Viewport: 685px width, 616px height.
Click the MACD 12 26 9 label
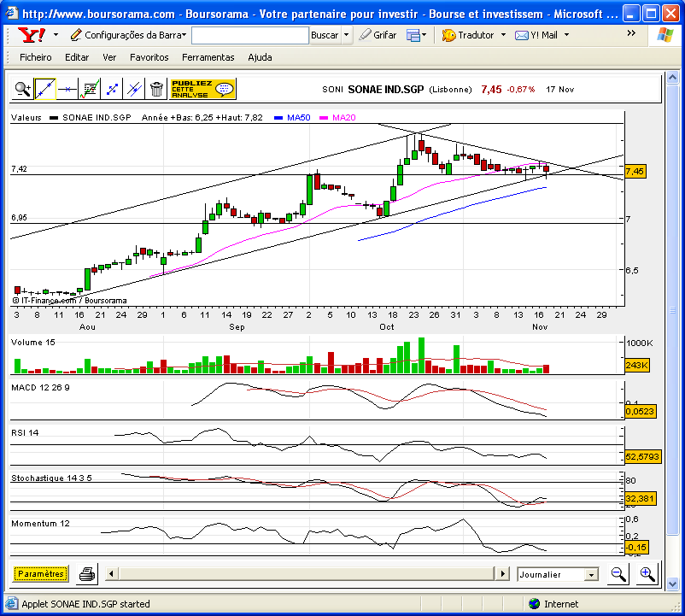(40, 388)
